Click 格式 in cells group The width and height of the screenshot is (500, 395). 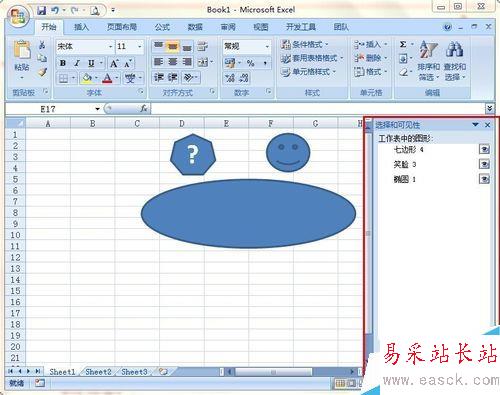tap(371, 72)
